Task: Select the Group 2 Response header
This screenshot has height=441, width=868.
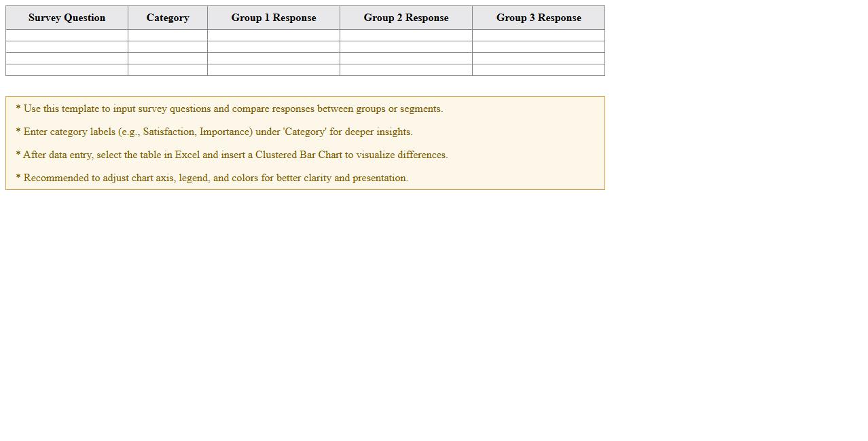Action: pyautogui.click(x=405, y=18)
